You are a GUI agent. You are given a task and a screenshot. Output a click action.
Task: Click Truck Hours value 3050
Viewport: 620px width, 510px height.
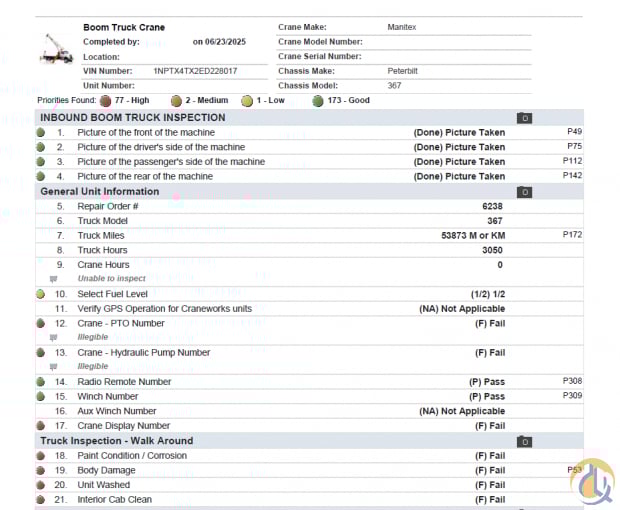[x=492, y=250]
